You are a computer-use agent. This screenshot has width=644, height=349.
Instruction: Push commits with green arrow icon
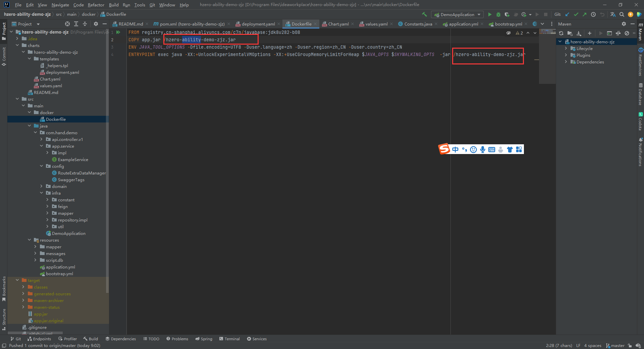585,14
